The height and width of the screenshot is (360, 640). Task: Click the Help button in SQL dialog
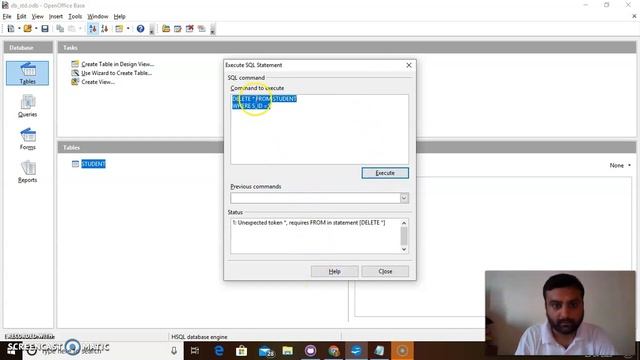(334, 271)
